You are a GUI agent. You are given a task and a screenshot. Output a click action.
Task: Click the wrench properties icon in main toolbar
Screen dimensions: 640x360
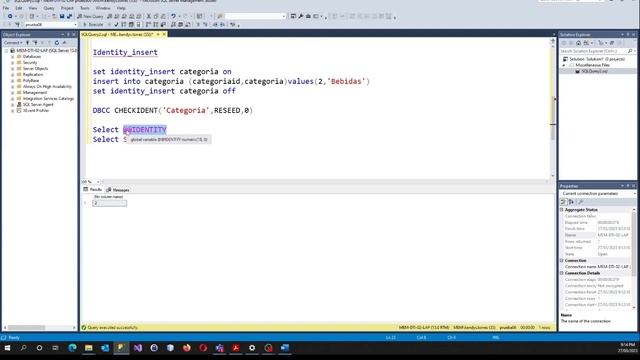coord(301,16)
